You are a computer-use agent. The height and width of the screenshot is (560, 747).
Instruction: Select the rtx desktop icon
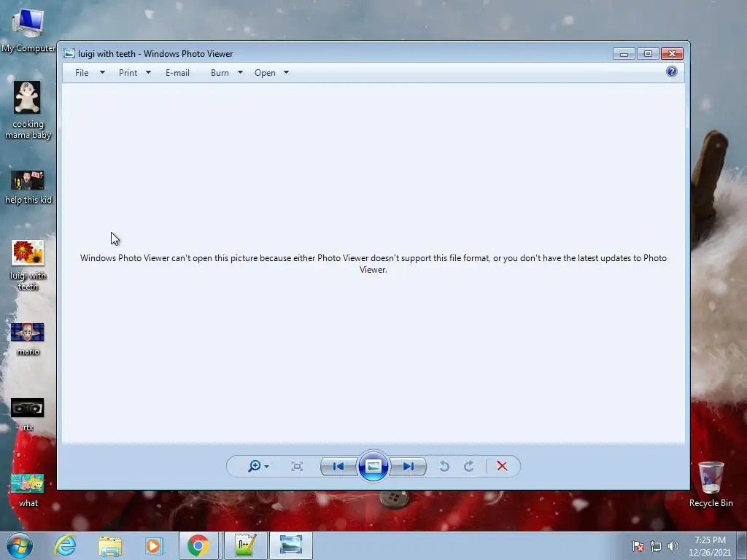[28, 415]
